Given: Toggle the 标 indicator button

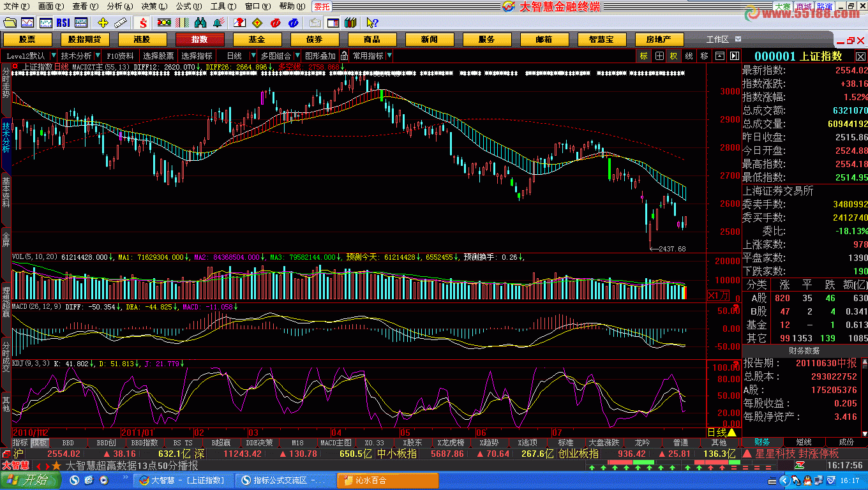Looking at the screenshot, I should pos(644,56).
